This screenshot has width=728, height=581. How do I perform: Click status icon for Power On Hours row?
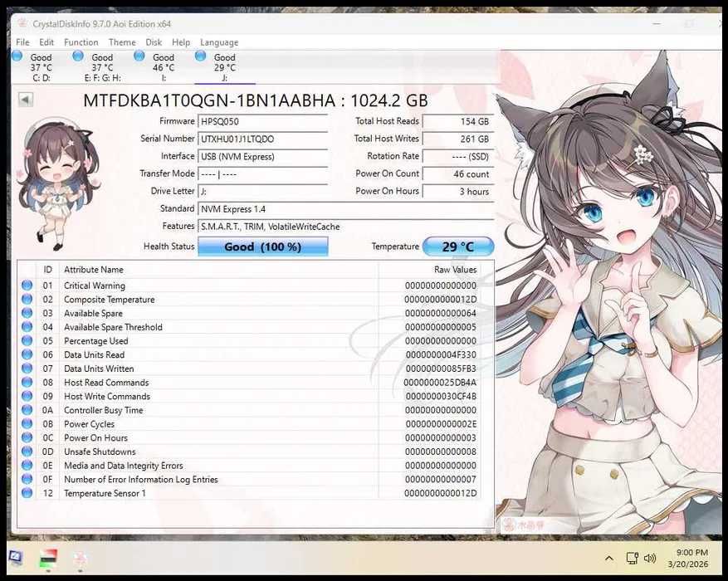[27, 437]
